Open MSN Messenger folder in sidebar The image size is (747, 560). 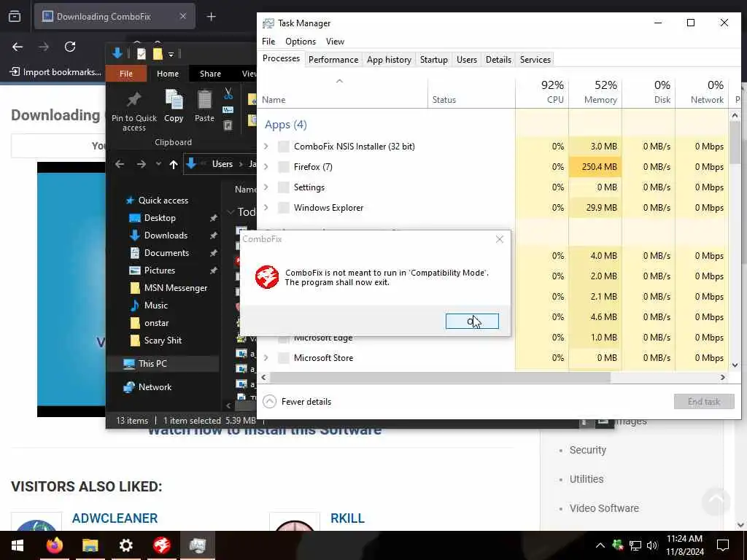pyautogui.click(x=176, y=287)
